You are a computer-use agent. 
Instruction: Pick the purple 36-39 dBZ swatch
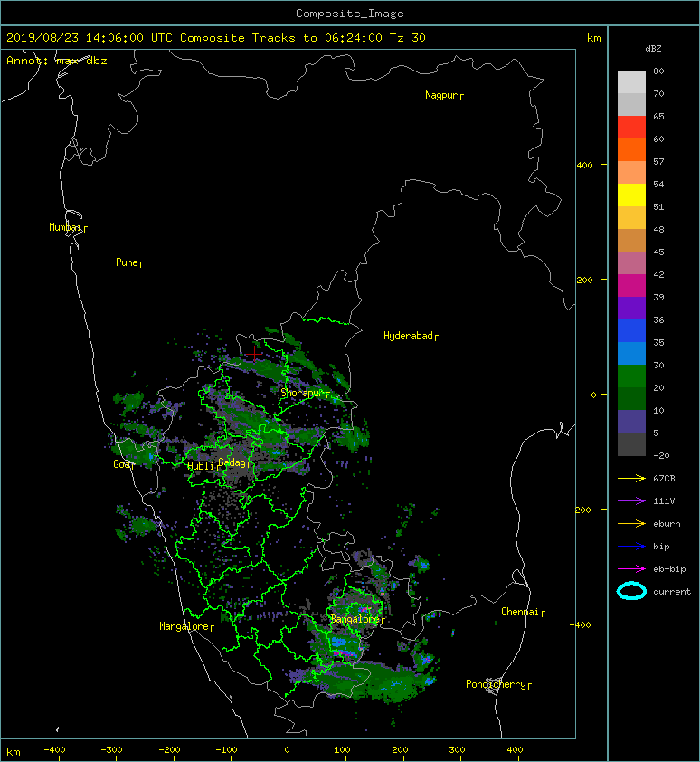point(631,308)
